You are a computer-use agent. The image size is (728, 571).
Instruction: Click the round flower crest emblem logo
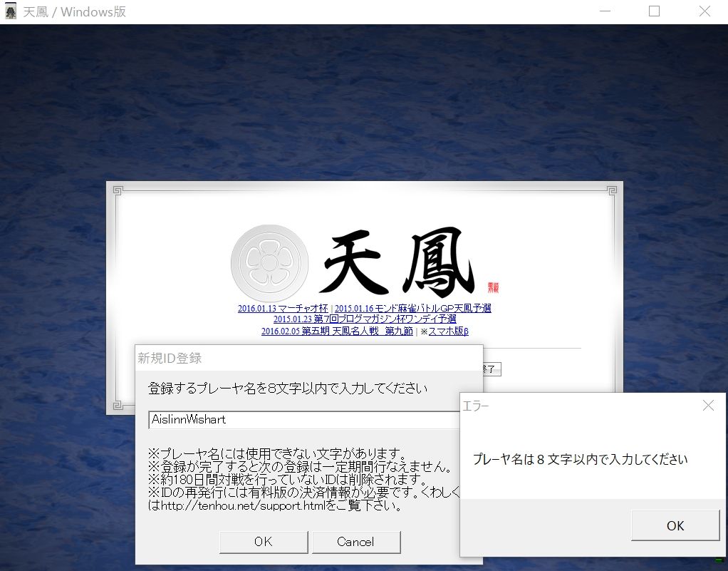[x=269, y=263]
